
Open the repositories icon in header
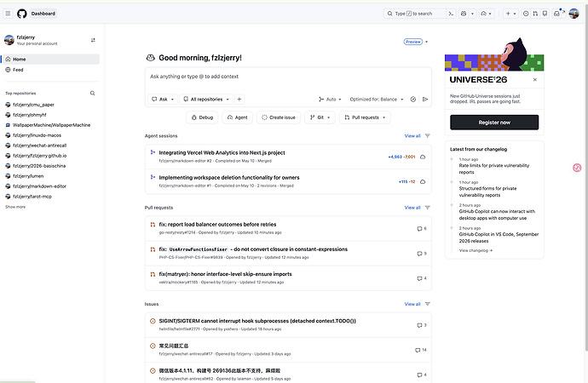point(545,14)
